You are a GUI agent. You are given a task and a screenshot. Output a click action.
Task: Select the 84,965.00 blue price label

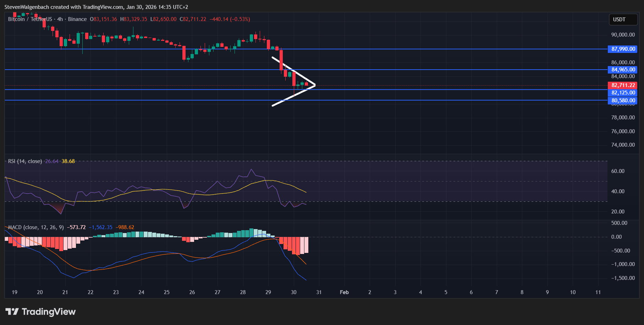point(623,70)
